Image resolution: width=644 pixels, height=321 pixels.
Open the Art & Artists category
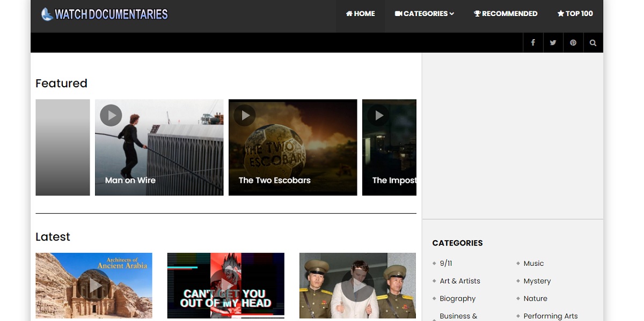(460, 281)
